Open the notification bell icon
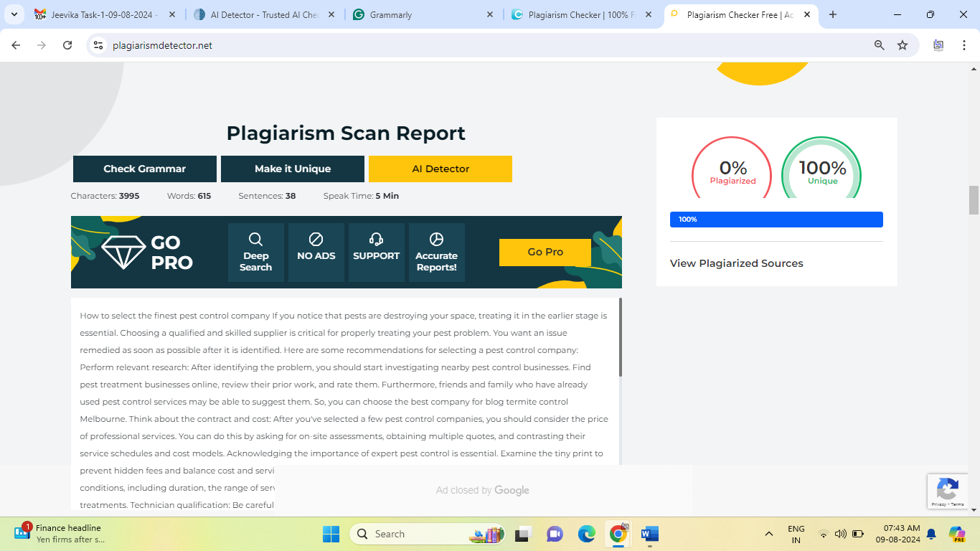The width and height of the screenshot is (980, 551). [931, 534]
